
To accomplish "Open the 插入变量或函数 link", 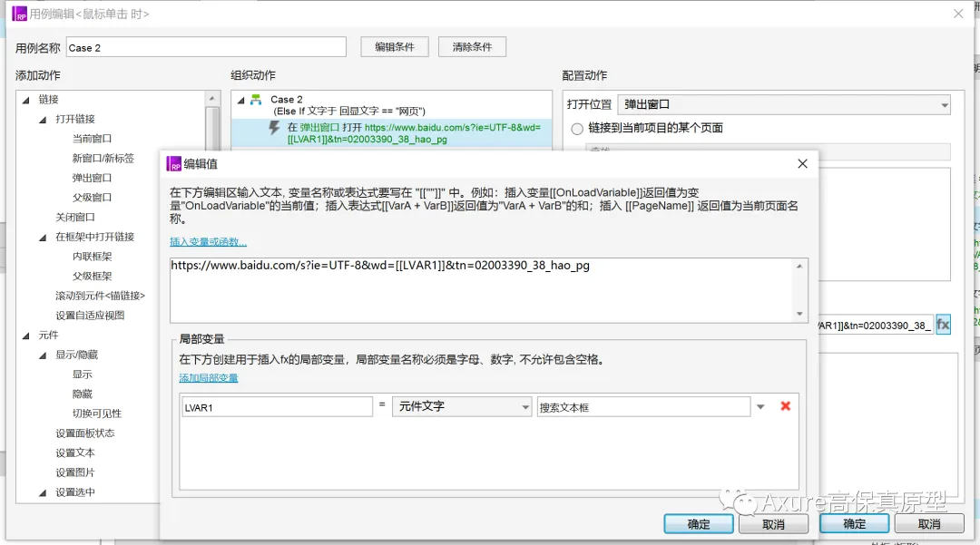I will pos(208,241).
